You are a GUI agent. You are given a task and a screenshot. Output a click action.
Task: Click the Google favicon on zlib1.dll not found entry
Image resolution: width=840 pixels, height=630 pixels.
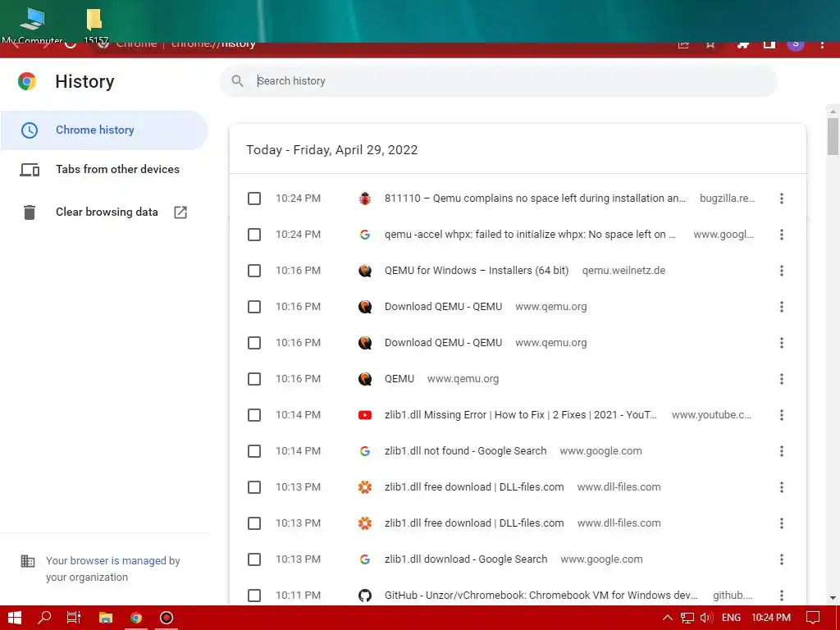(x=365, y=451)
